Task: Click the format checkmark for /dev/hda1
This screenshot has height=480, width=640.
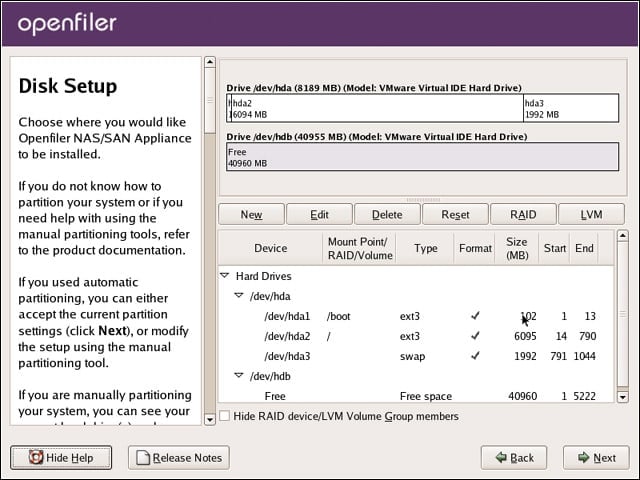Action: (475, 316)
